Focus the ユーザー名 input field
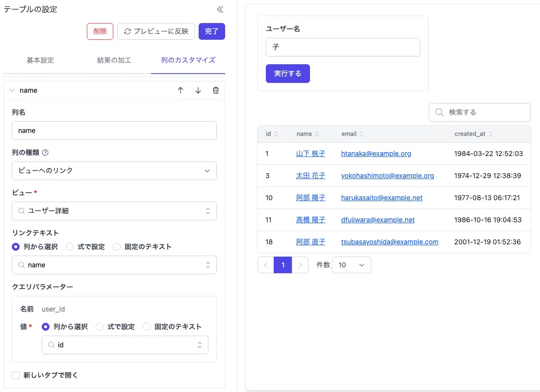Image resolution: width=540 pixels, height=392 pixels. [343, 47]
